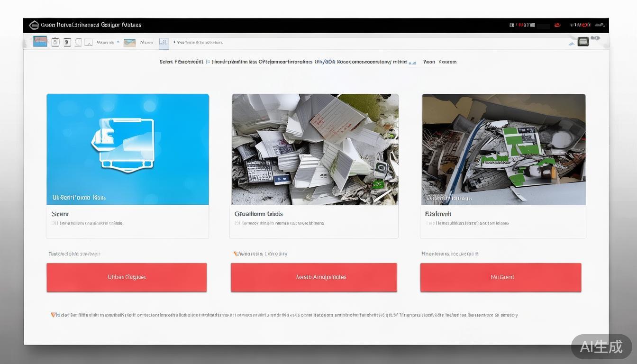
Task: Click the dark monitor icon at toolbar right
Action: pyautogui.click(x=583, y=42)
